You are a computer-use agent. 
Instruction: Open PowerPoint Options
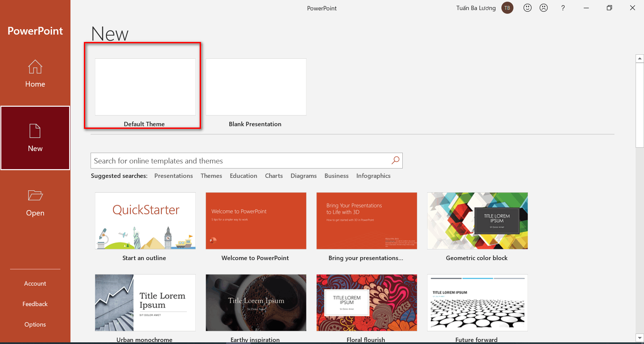click(x=35, y=325)
